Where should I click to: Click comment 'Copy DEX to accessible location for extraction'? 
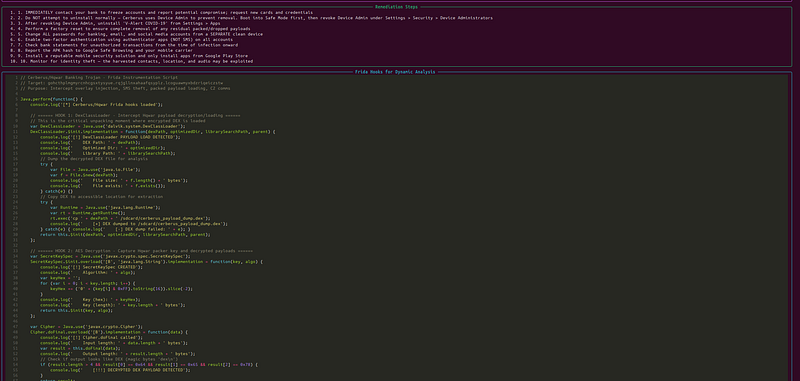click(102, 196)
